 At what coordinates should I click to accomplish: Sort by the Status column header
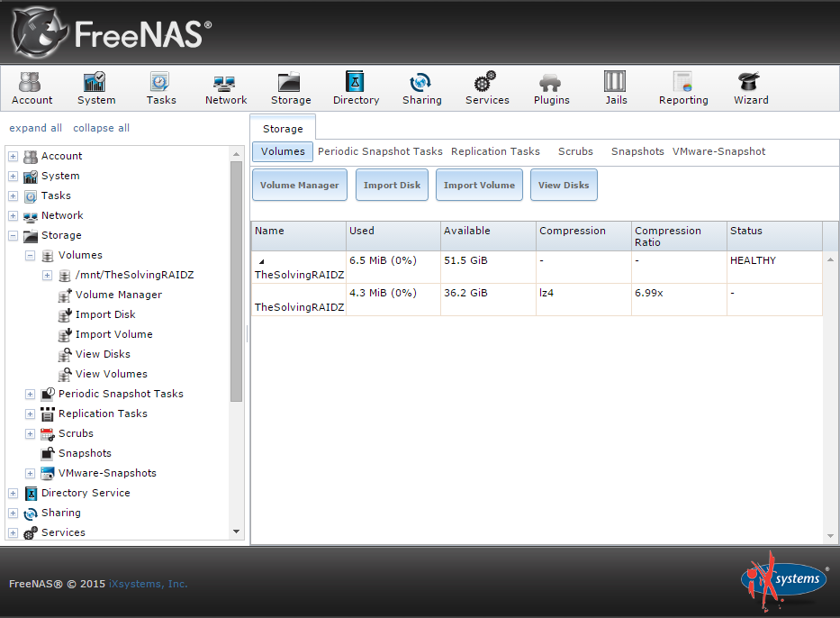[x=774, y=236]
